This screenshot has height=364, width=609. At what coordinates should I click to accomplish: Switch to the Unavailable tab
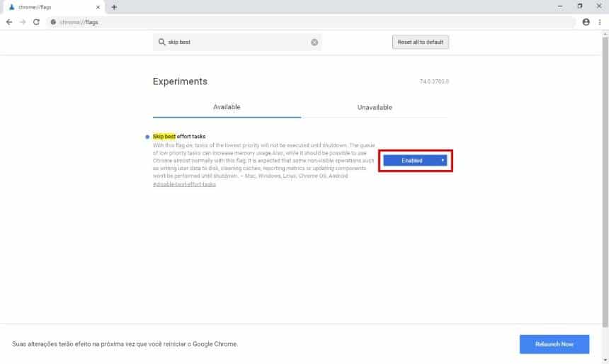(375, 107)
